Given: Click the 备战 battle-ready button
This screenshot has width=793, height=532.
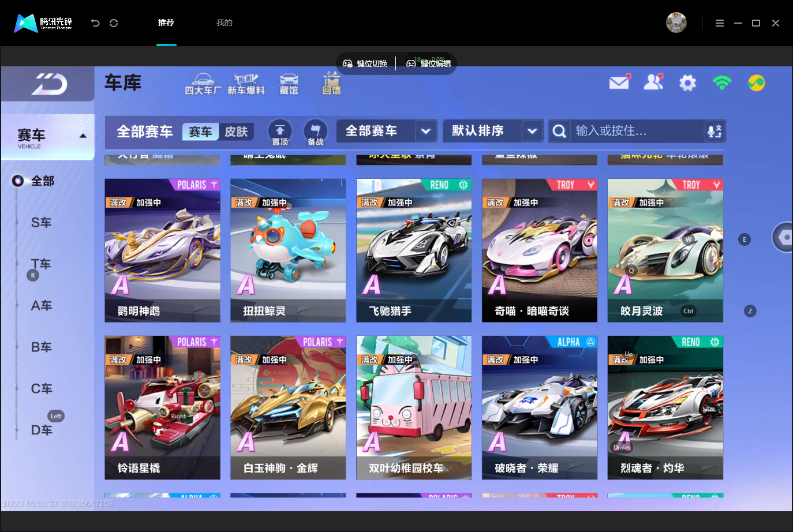Looking at the screenshot, I should click(315, 132).
